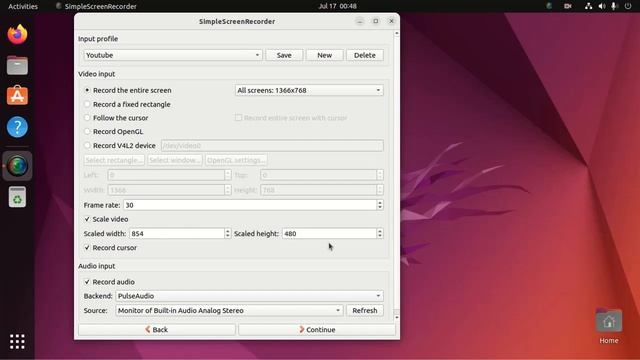Open the Files manager dock icon
640x360 pixels.
point(17,65)
